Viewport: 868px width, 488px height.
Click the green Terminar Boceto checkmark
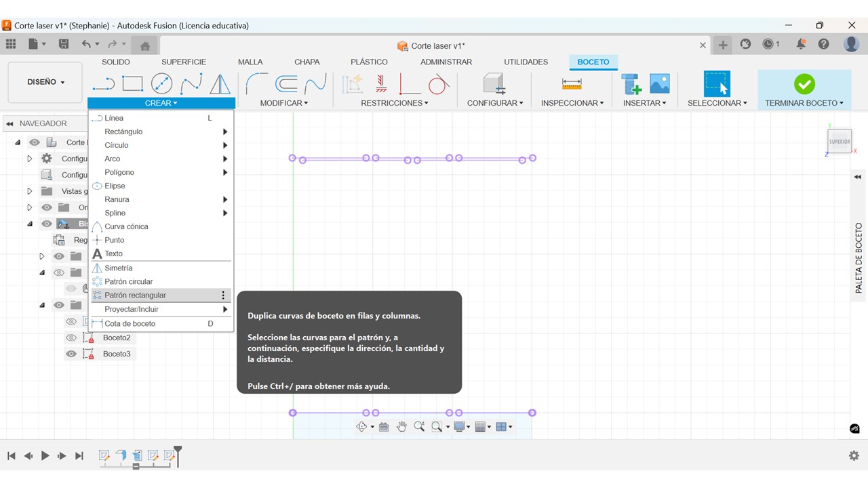804,84
